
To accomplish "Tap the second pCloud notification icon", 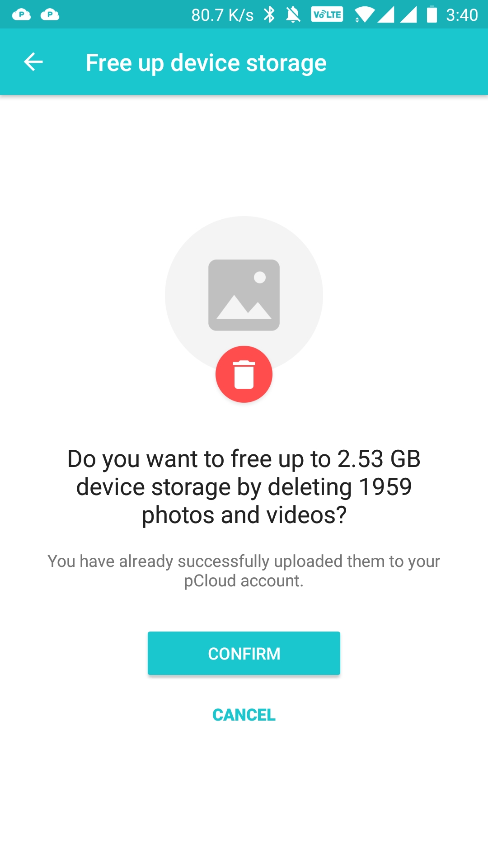I will [50, 15].
